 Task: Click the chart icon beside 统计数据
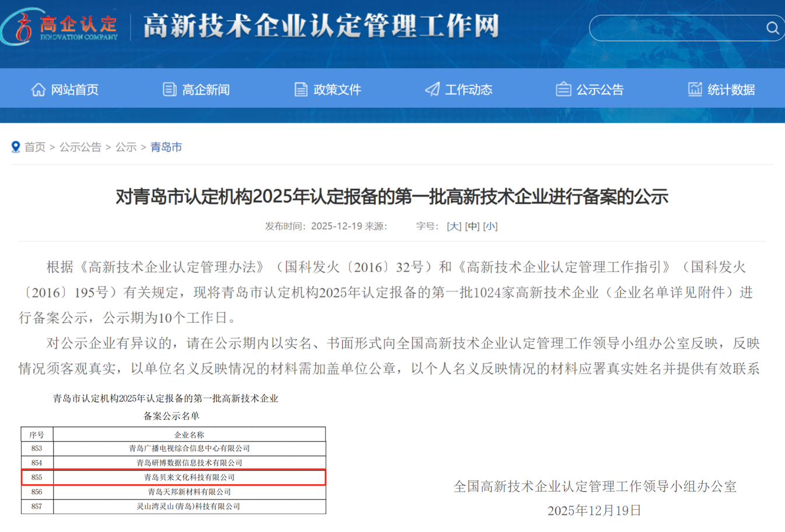click(x=695, y=89)
